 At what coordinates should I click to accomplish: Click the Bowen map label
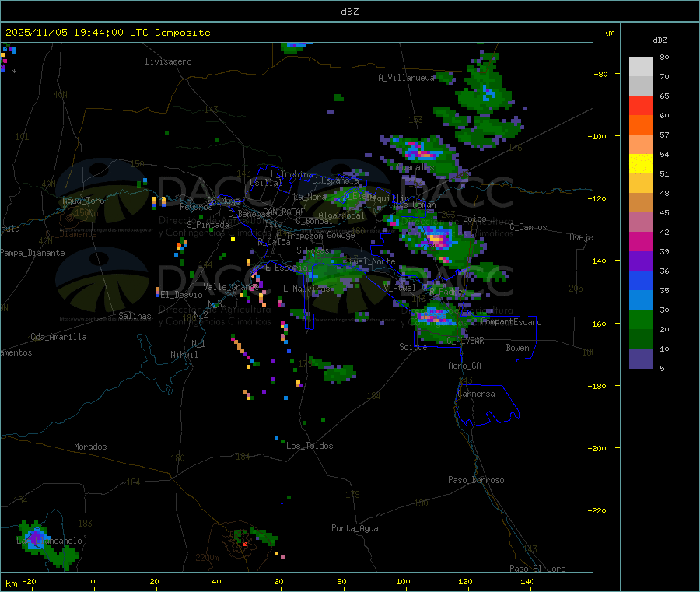518,348
